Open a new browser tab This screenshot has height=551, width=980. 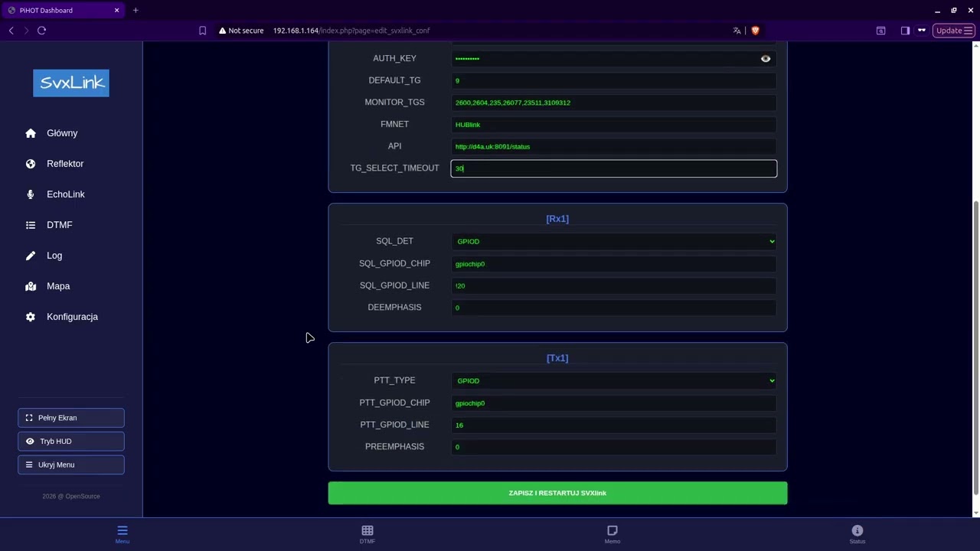(x=136, y=10)
